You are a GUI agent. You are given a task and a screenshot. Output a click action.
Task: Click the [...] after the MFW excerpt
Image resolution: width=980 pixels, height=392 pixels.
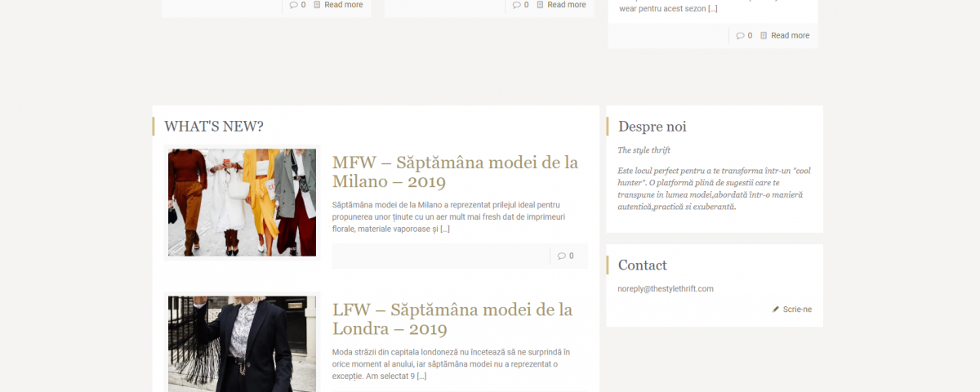445,229
